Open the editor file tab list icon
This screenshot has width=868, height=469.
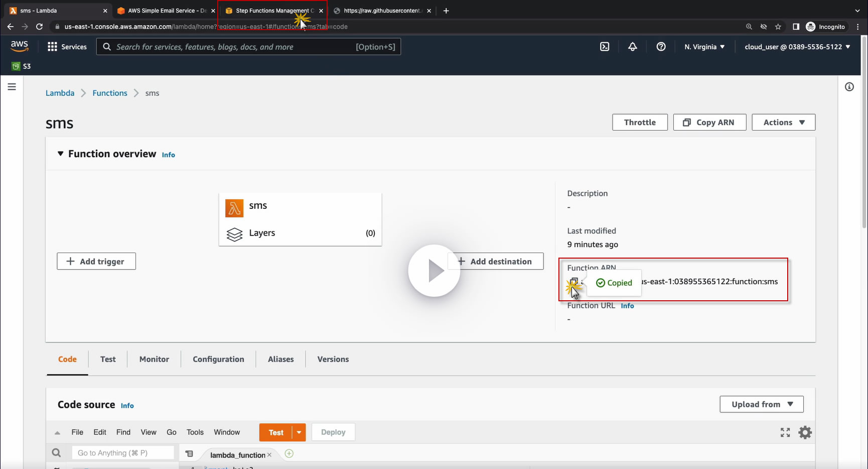pyautogui.click(x=189, y=453)
